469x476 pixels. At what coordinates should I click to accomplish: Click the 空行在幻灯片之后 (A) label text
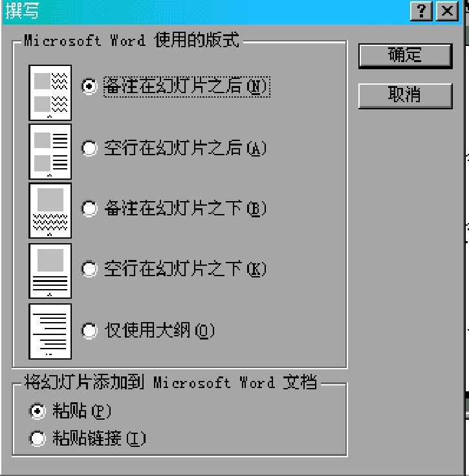(185, 148)
